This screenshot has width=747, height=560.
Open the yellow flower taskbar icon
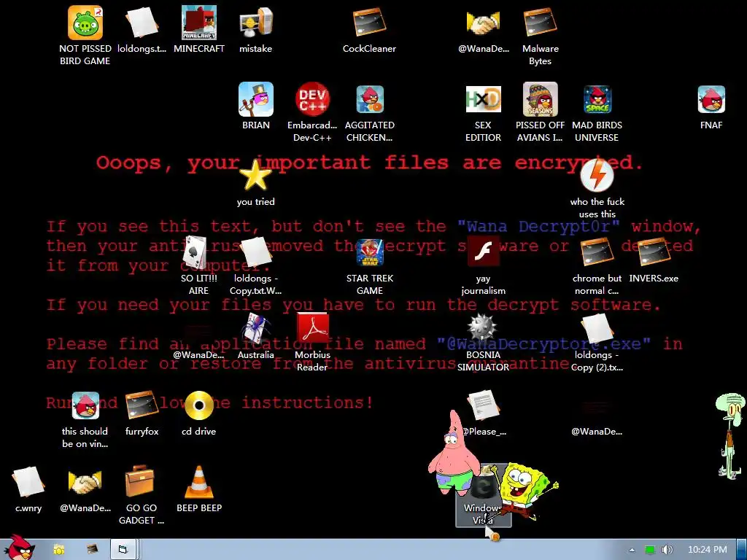58,550
